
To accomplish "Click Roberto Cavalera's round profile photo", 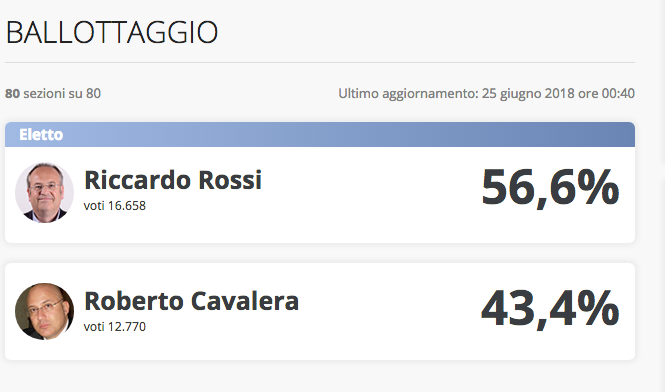I will 45,311.
